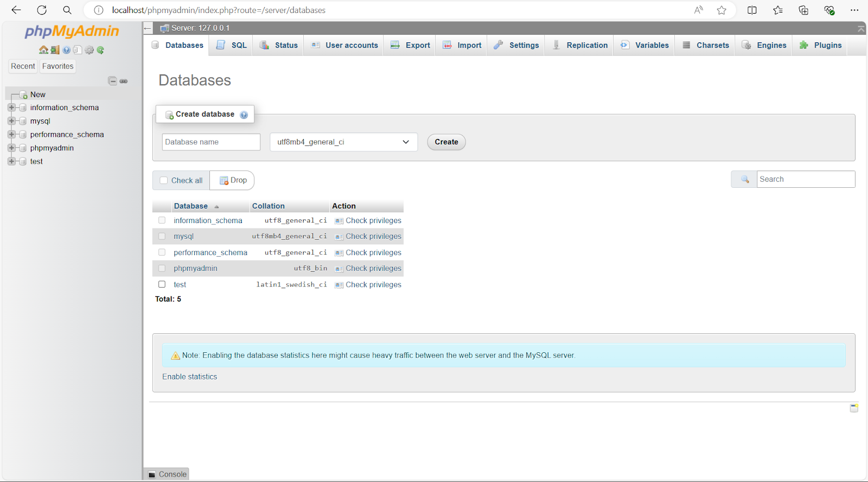Click the database icon beside test in tree
This screenshot has height=482, width=868.
pos(23,161)
